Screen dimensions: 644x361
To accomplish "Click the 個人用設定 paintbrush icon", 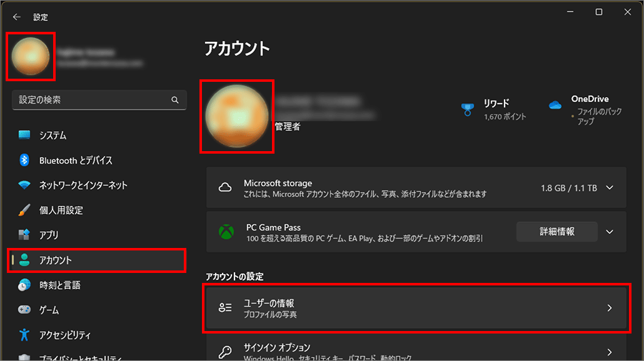I will 24,210.
